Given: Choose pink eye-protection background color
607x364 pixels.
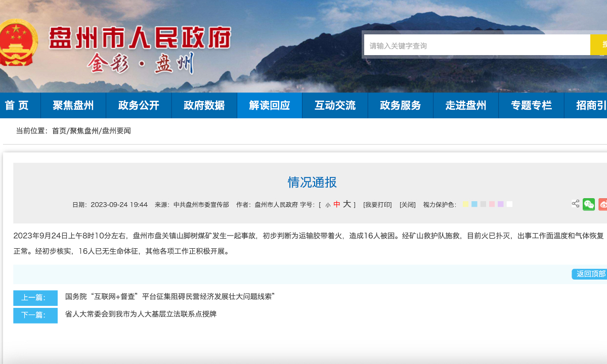Looking at the screenshot, I should pyautogui.click(x=492, y=204).
